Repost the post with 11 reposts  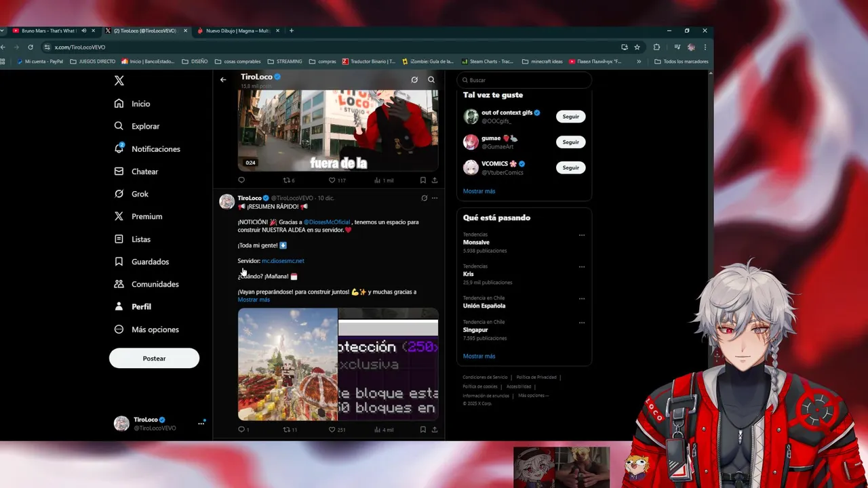pyautogui.click(x=290, y=430)
